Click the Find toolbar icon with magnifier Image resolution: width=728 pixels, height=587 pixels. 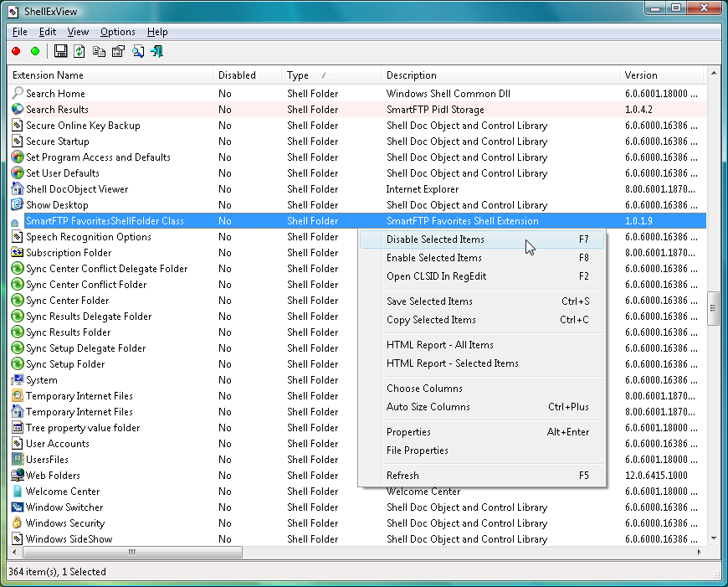click(x=138, y=51)
